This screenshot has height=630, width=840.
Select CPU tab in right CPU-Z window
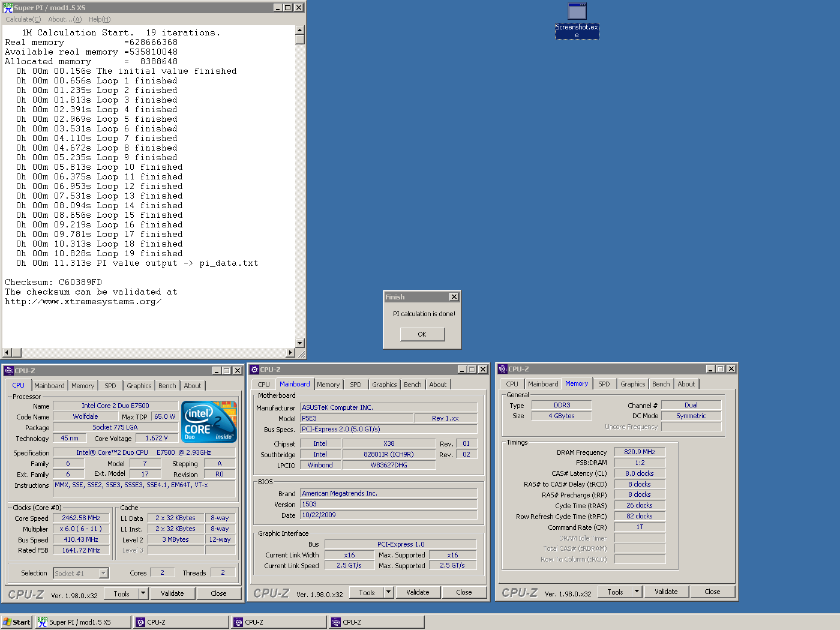pos(512,384)
